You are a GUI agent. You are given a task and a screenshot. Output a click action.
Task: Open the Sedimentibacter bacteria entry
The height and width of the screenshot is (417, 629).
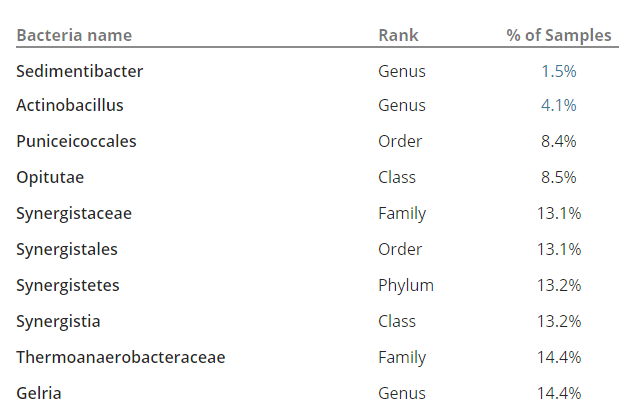coord(79,71)
